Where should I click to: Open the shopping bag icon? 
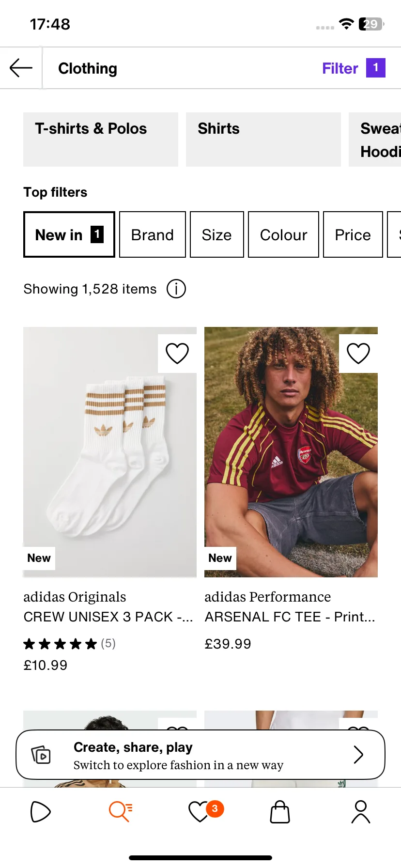click(x=280, y=812)
